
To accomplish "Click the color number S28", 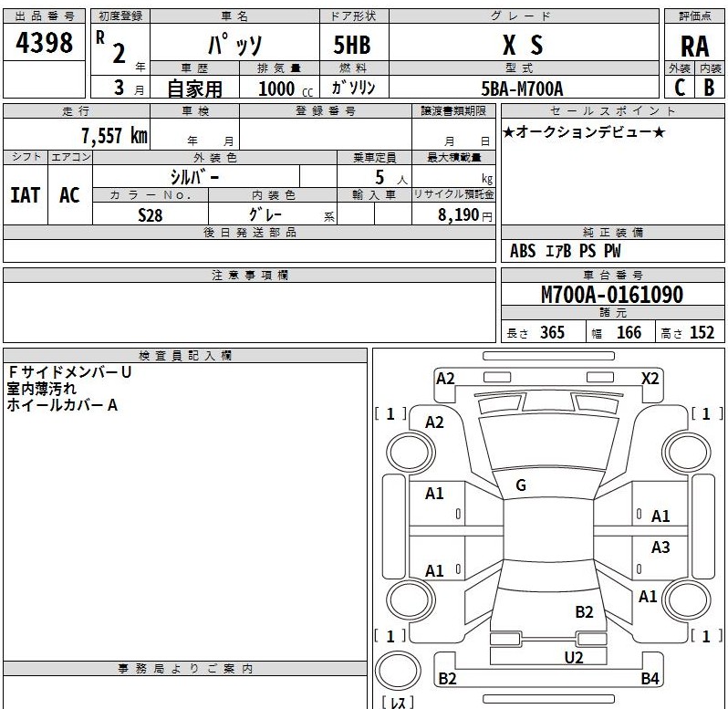I will 150,215.
